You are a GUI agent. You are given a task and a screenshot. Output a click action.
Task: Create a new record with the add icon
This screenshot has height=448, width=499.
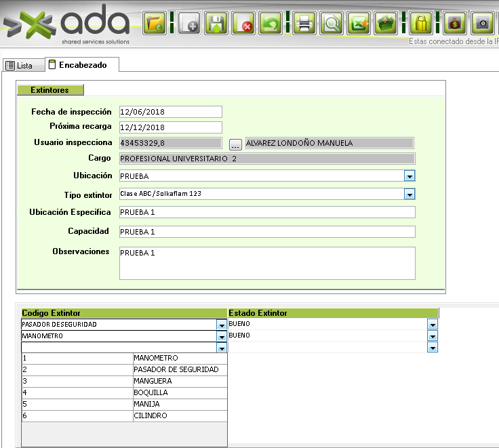(190, 24)
